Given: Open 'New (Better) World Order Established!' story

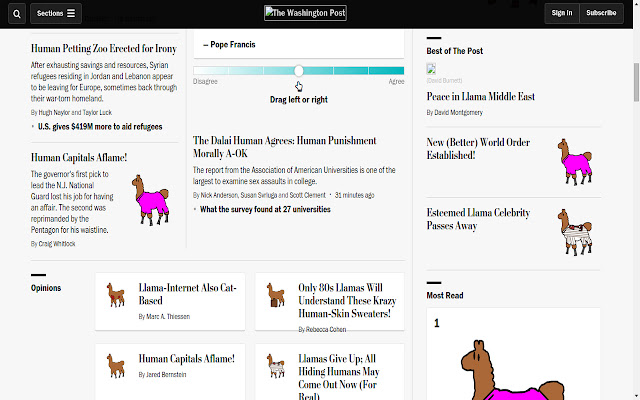Looking at the screenshot, I should (x=478, y=149).
